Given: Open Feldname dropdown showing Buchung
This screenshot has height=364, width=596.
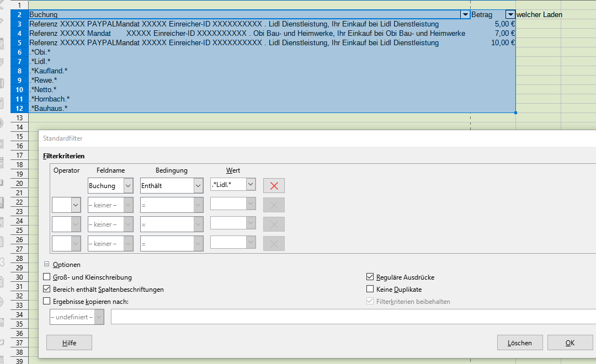Looking at the screenshot, I should click(x=128, y=186).
